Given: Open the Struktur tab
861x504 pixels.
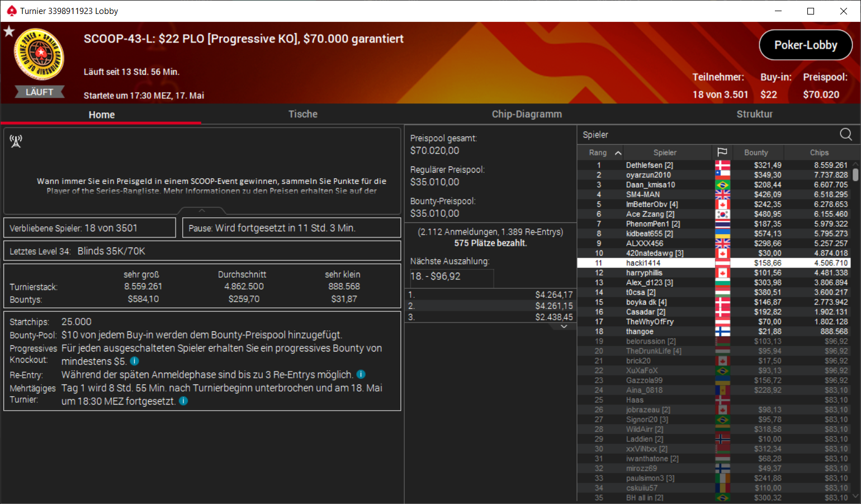Looking at the screenshot, I should coord(754,114).
